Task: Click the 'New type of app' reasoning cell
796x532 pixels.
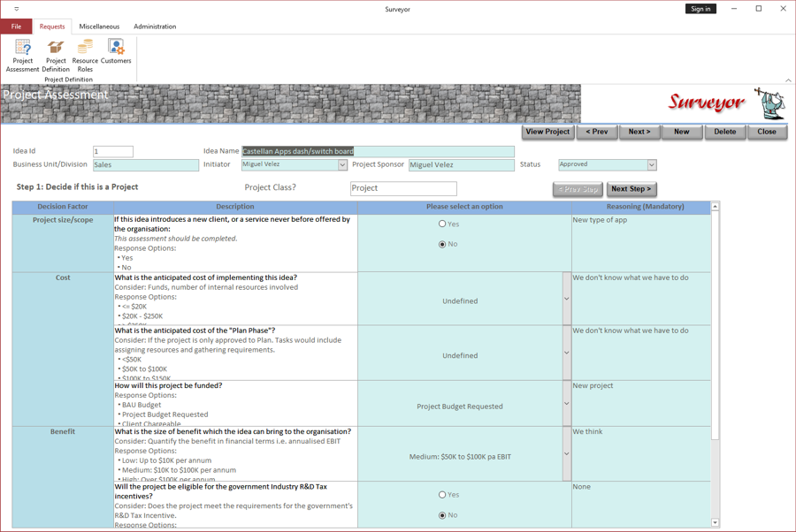Action: (641, 243)
